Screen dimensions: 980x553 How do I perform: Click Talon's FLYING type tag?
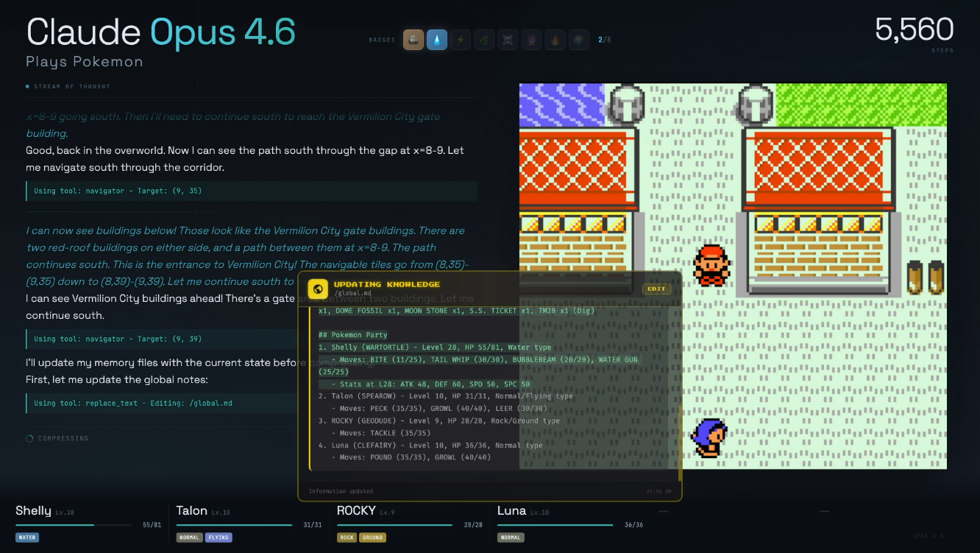[219, 538]
